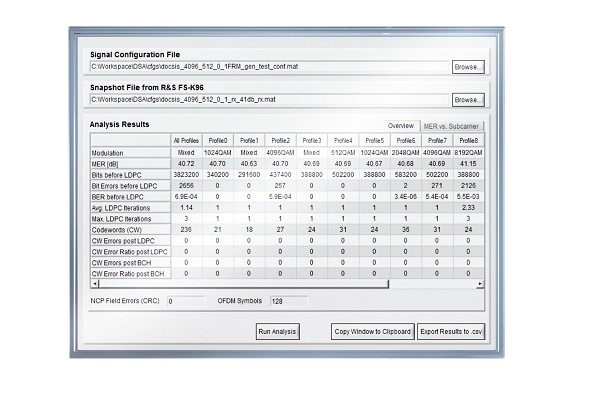Image resolution: width=600 pixels, height=397 pixels.
Task: Click Copy Window to Clipboard
Action: pos(373,332)
